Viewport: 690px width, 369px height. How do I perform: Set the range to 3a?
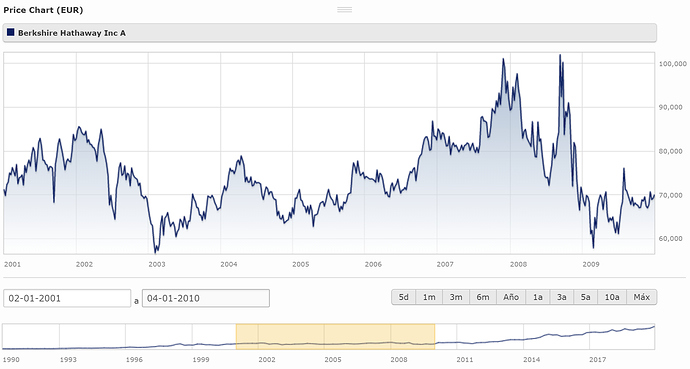[x=562, y=297]
